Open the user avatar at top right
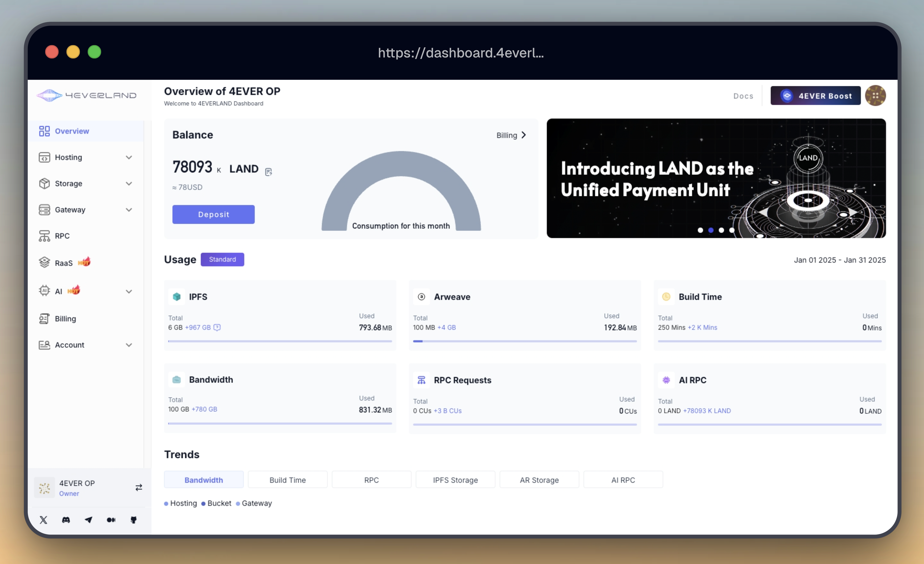 tap(875, 96)
